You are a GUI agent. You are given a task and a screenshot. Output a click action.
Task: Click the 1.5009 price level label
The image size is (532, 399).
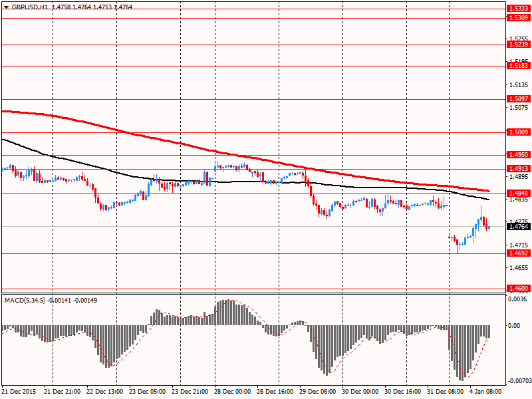tap(519, 132)
